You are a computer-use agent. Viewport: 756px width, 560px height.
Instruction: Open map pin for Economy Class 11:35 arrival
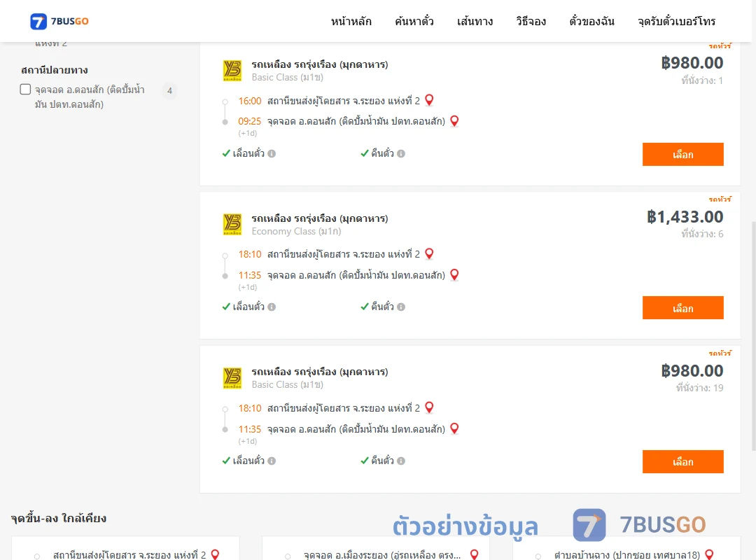[x=454, y=275]
